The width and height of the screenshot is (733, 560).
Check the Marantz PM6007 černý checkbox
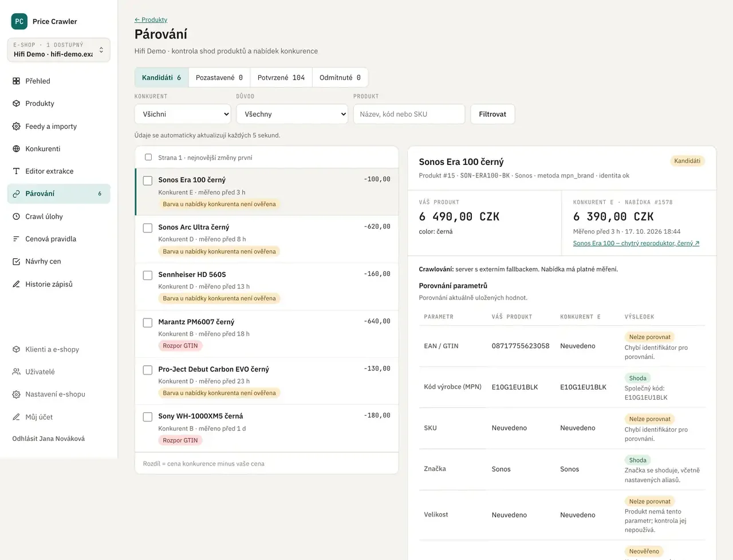(148, 323)
